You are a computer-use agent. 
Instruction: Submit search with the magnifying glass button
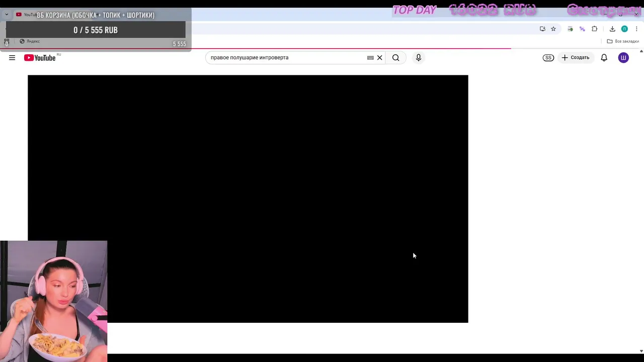(396, 58)
